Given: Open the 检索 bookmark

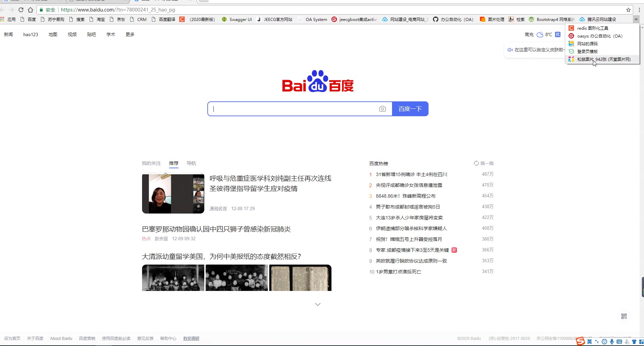Looking at the screenshot, I should (516, 19).
